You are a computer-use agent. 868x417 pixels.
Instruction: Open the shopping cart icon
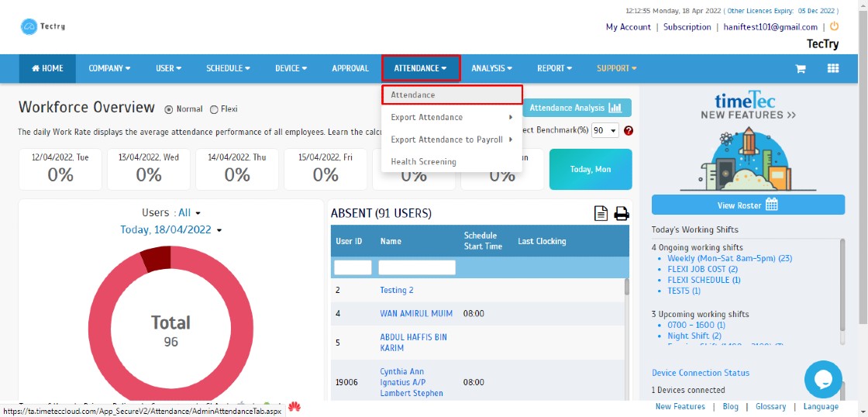click(x=800, y=69)
